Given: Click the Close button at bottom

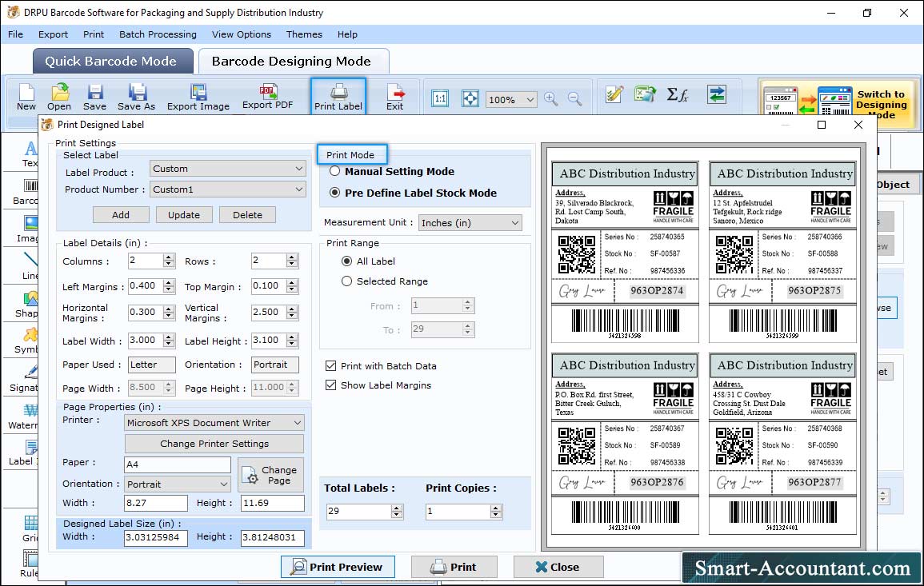Looking at the screenshot, I should click(x=558, y=567).
